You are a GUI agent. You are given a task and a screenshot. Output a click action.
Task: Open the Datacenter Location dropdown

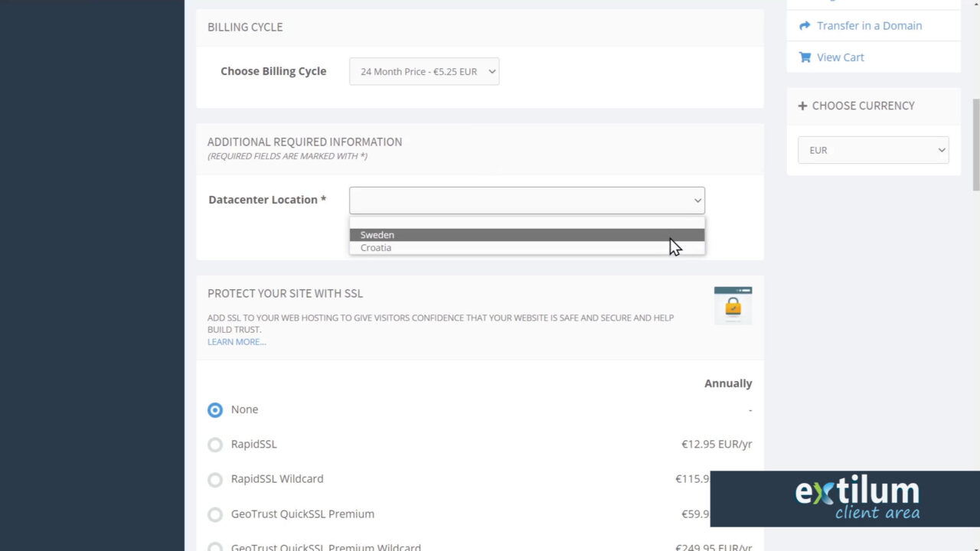[527, 200]
